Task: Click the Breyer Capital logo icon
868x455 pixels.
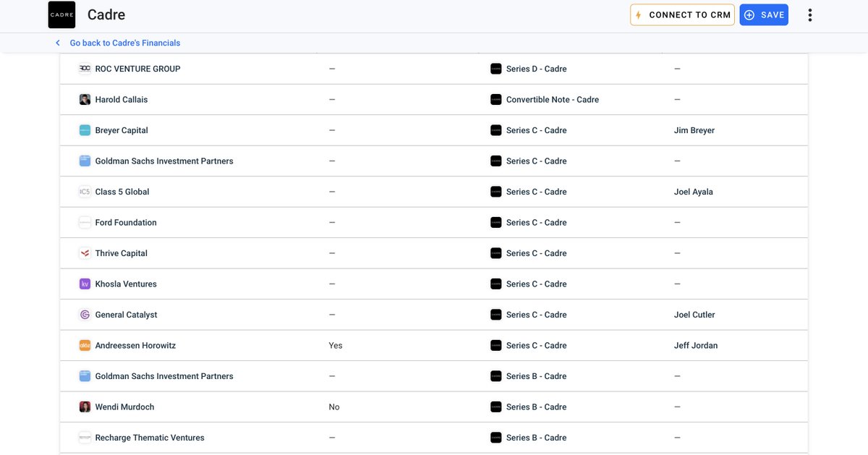Action: click(x=85, y=130)
